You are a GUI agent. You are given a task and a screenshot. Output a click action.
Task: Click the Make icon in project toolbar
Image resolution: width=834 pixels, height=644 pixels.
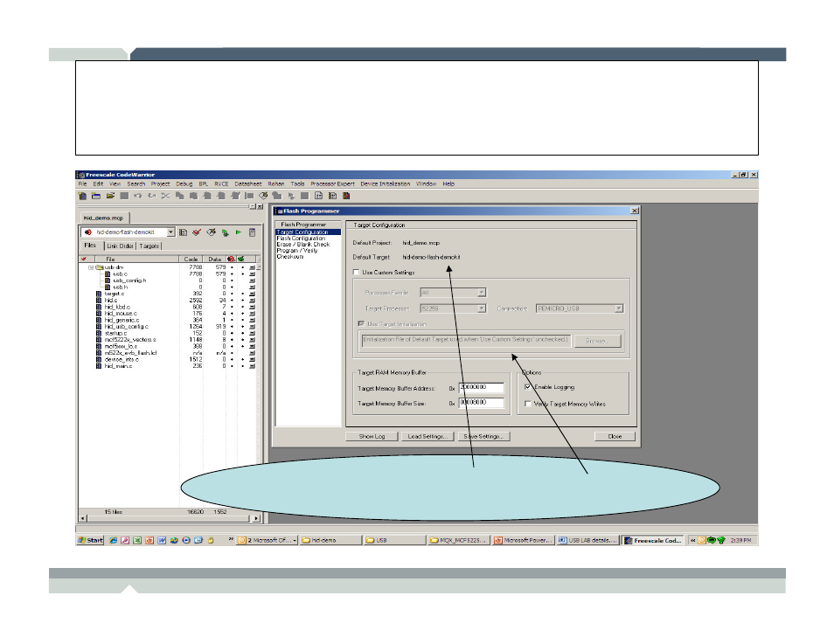(212, 232)
